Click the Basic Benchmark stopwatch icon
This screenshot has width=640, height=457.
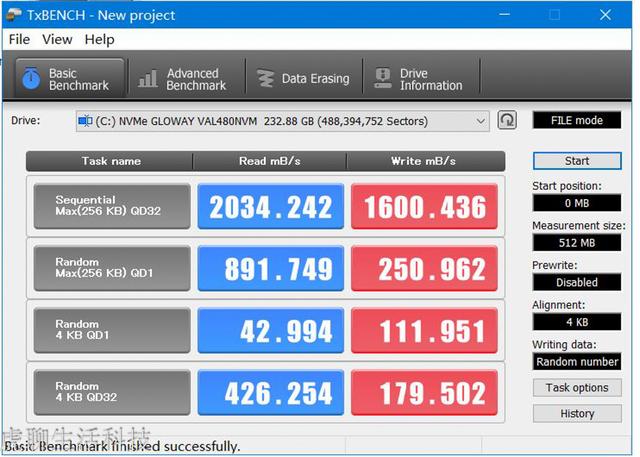[x=31, y=78]
